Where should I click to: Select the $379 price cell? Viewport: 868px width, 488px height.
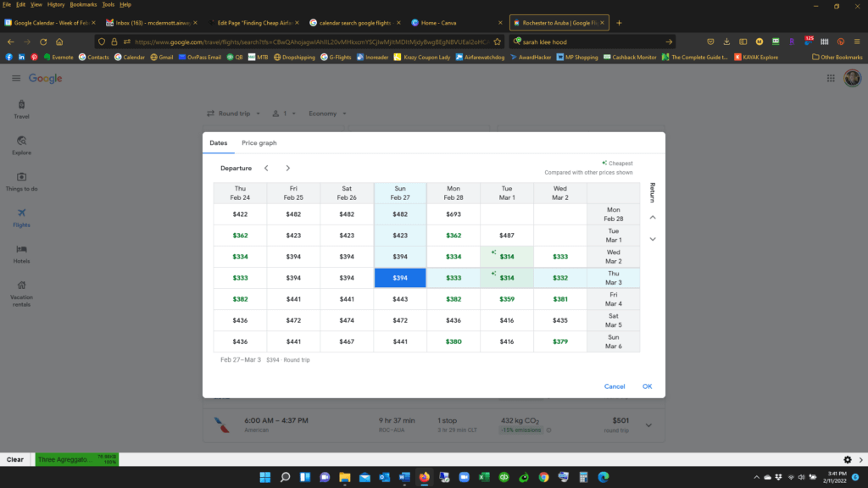pyautogui.click(x=559, y=341)
